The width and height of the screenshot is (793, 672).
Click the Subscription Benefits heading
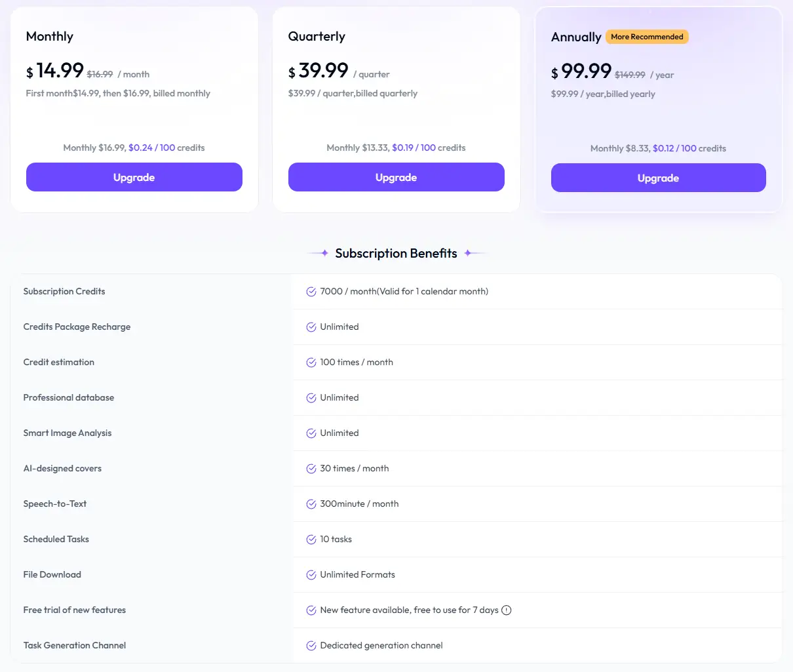pos(396,254)
